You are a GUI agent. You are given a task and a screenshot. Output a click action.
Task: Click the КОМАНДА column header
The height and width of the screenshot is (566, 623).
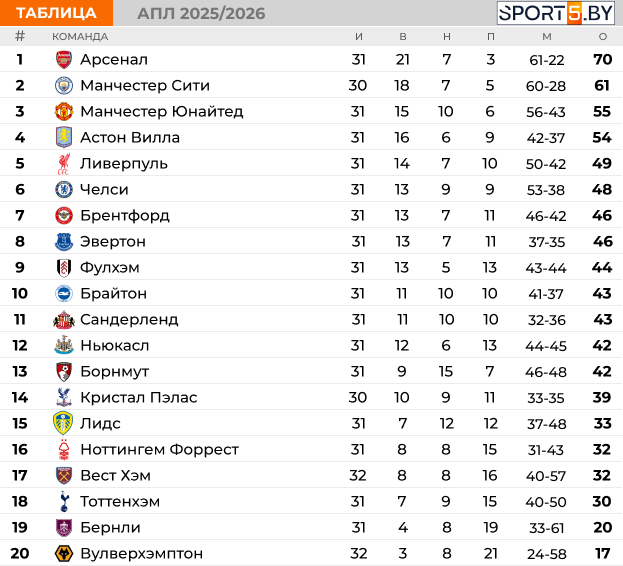click(80, 36)
